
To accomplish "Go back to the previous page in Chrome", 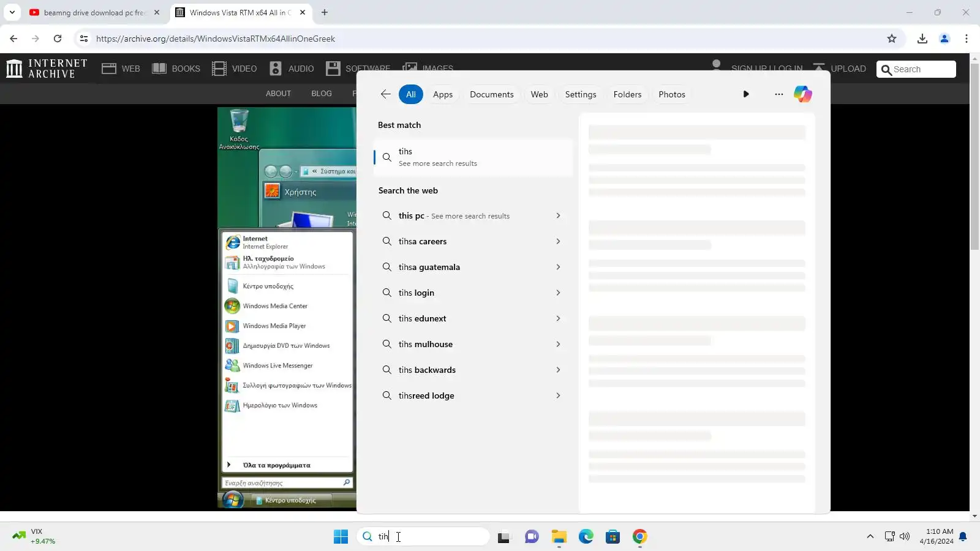I will point(13,39).
